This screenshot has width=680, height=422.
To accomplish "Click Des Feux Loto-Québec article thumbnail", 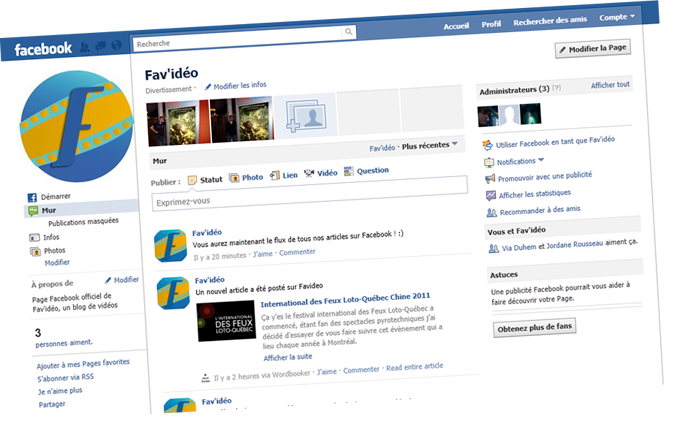I will [226, 321].
